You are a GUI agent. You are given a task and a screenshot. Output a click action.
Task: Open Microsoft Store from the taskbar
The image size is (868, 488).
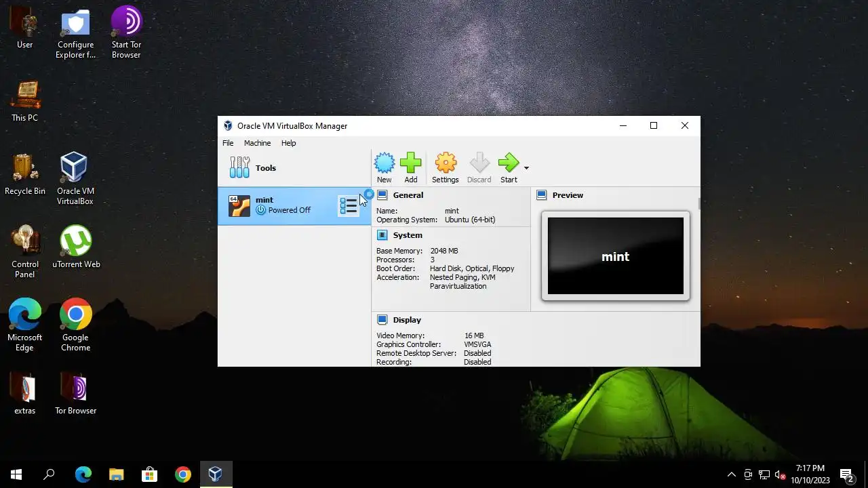pos(149,474)
